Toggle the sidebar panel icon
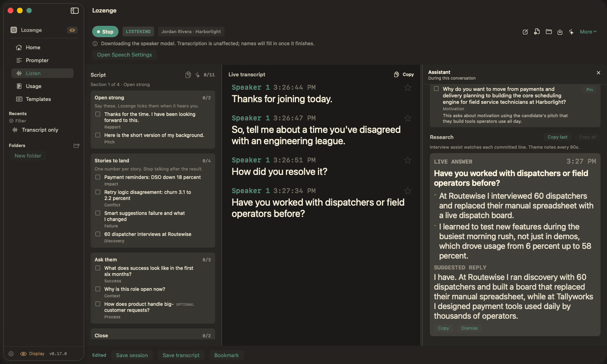This screenshot has height=364, width=607. [x=74, y=11]
